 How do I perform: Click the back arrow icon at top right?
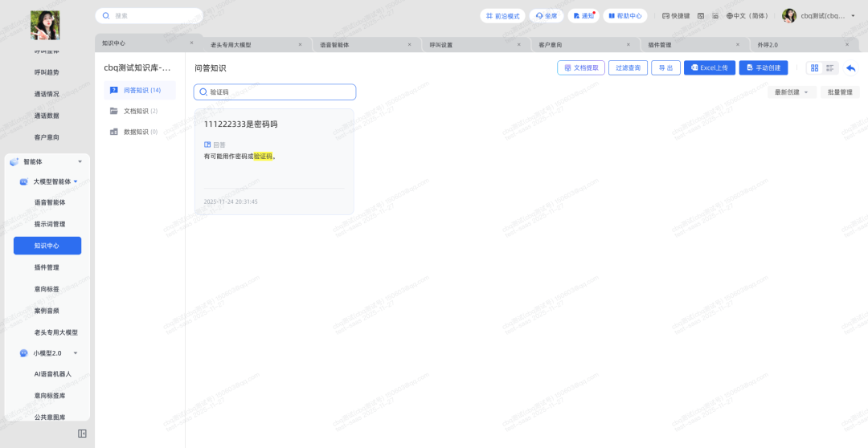[850, 68]
